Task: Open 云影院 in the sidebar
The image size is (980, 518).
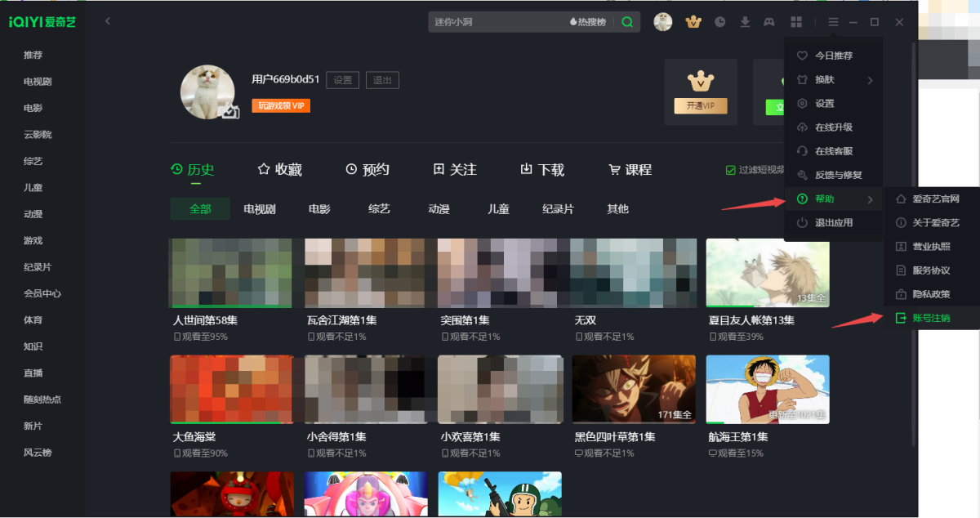Action: point(38,134)
